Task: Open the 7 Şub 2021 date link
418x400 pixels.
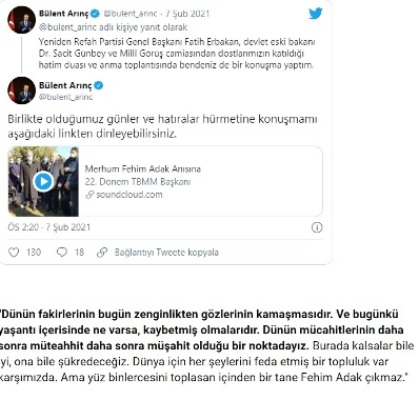Action: [x=187, y=14]
